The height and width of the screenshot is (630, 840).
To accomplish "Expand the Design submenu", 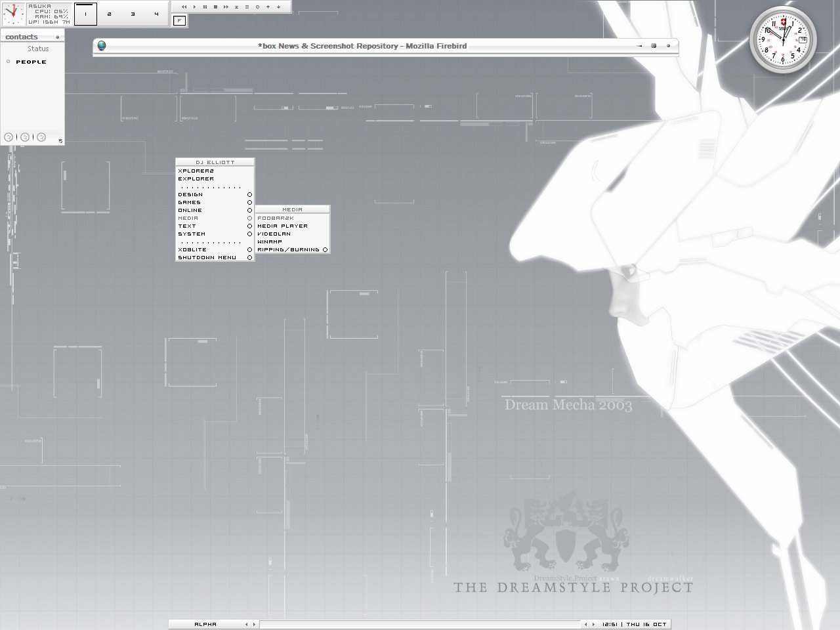I will 249,195.
